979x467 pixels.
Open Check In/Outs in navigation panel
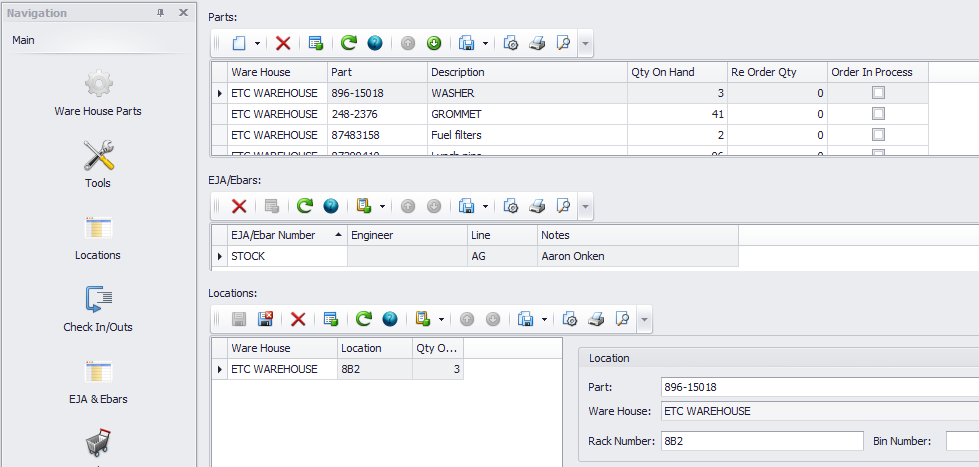click(x=98, y=309)
